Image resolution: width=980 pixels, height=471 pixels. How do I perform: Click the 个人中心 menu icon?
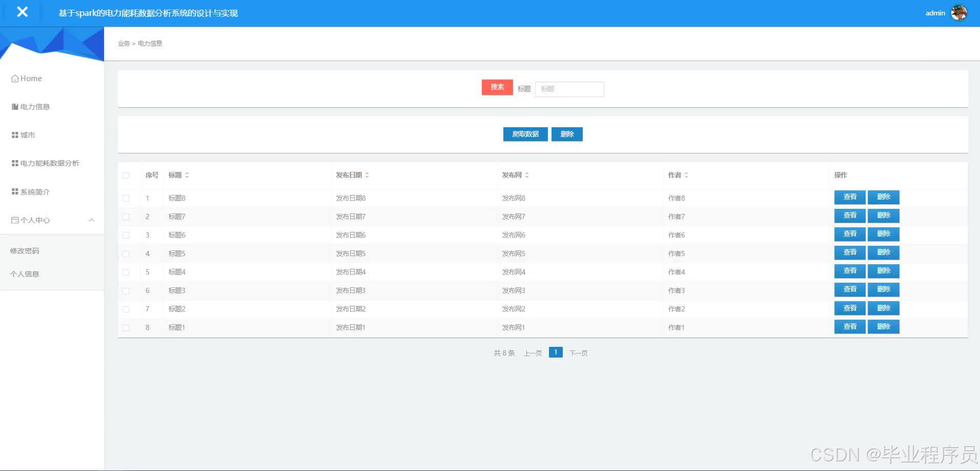pyautogui.click(x=15, y=220)
